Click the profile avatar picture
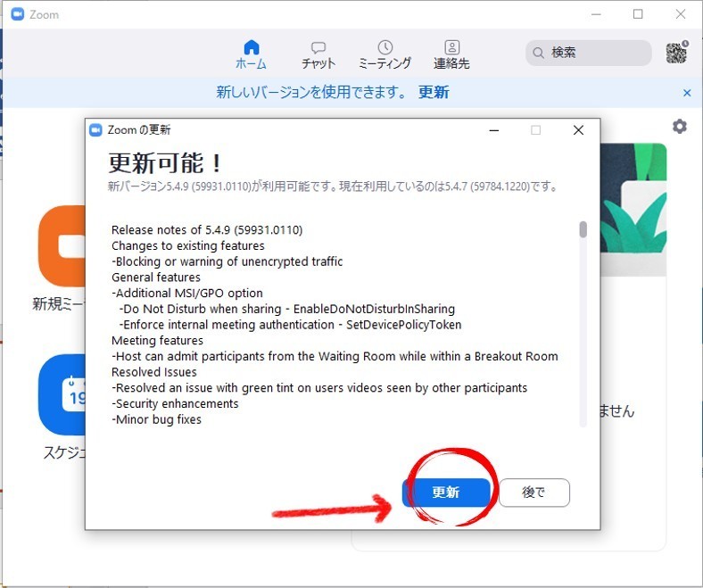 pos(677,53)
